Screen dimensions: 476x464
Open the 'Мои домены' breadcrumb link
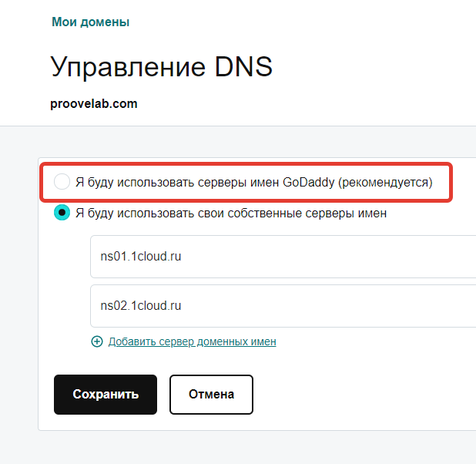point(90,22)
